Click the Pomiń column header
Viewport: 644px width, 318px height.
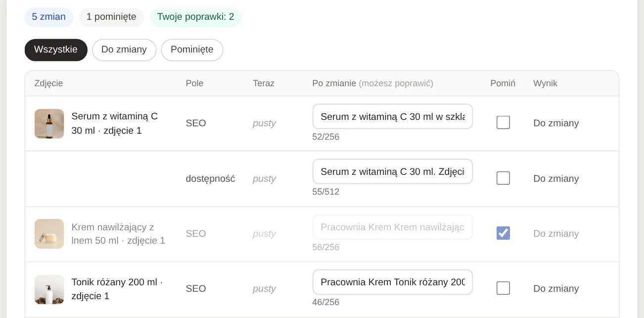[x=503, y=83]
